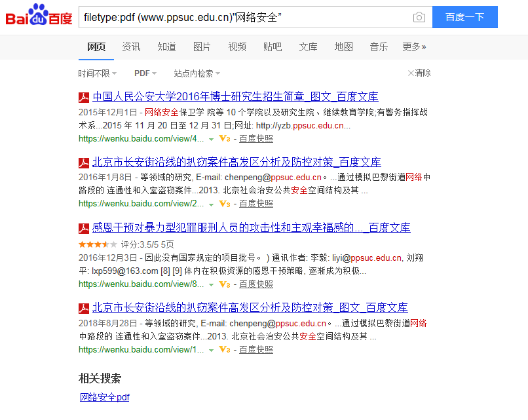This screenshot has width=528, height=420.
Task: Open the 更多» tab menu
Action: point(414,47)
